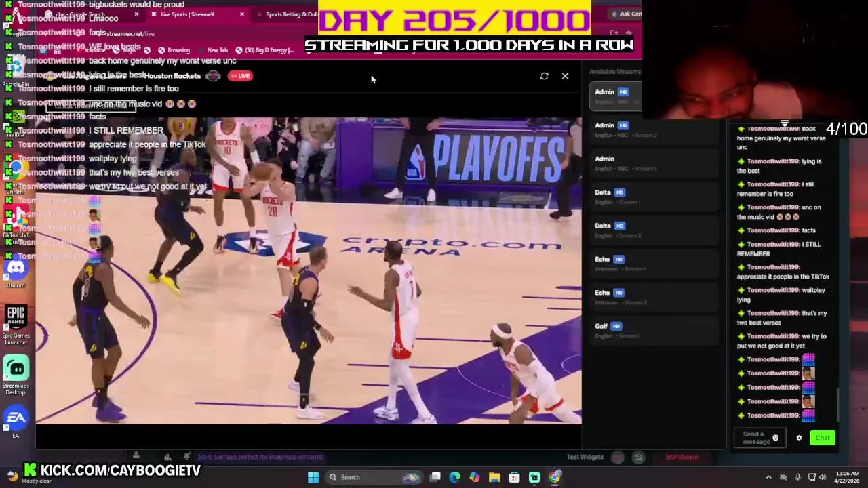Open File Explorer from the taskbar
This screenshot has height=488, width=868.
tap(494, 477)
